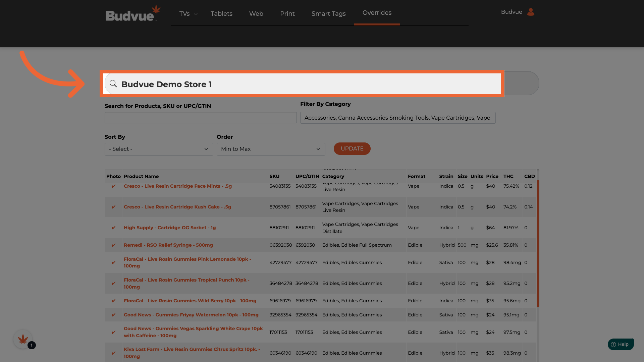Click photo checkmark for FloraCal Wild Berry
Image resolution: width=644 pixels, height=362 pixels.
113,301
